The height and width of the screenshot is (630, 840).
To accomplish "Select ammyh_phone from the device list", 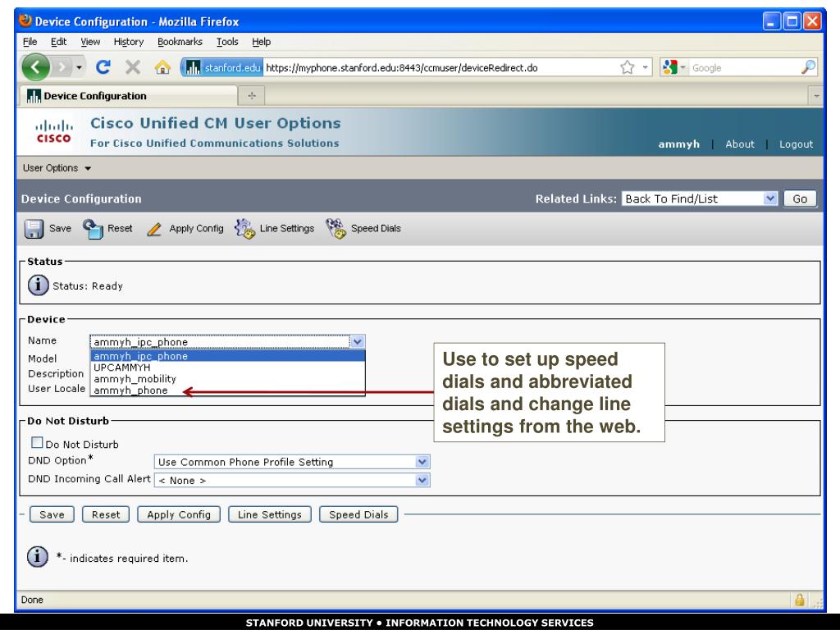I will [x=228, y=390].
